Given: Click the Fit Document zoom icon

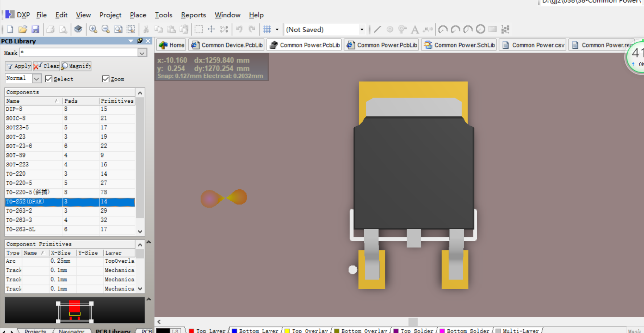Looking at the screenshot, I should 118,29.
